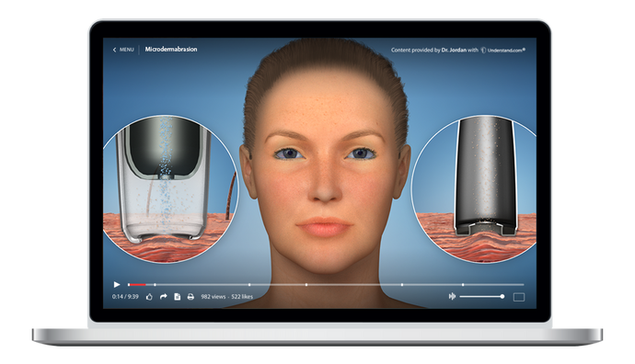Jump to first chapter marker on timeline
This screenshot has width=635, height=364.
click(x=155, y=285)
